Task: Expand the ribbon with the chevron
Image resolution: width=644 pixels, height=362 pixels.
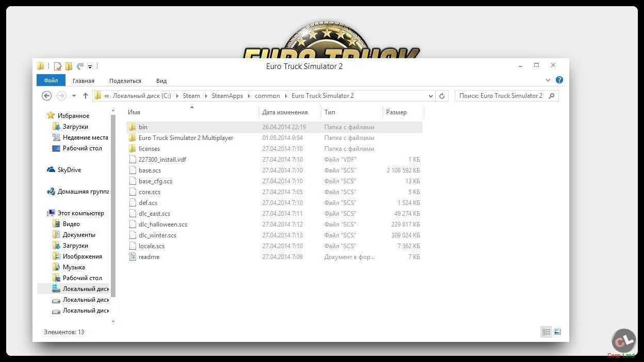Action: pos(548,80)
